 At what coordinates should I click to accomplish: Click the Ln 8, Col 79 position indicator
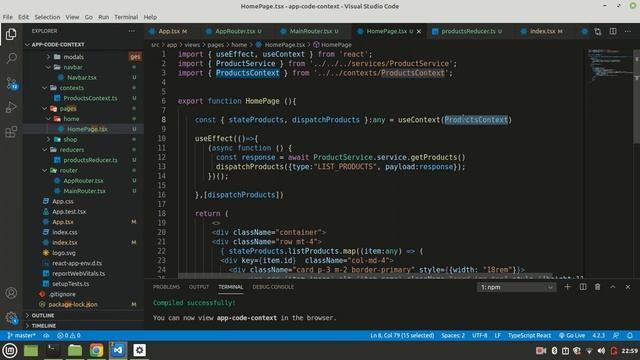(402, 336)
